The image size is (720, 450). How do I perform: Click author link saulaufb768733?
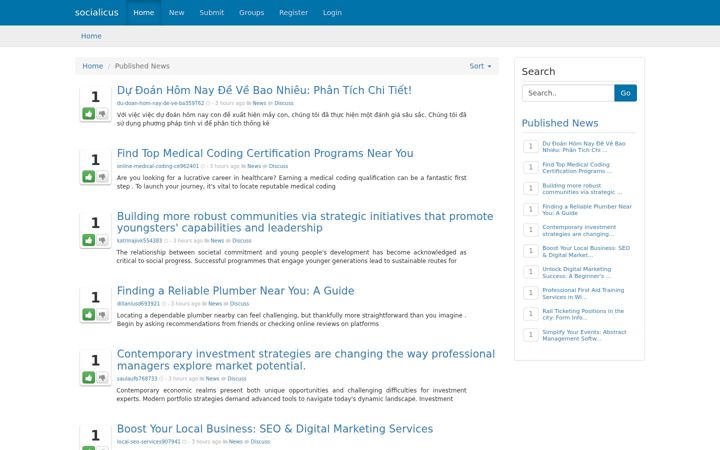click(137, 379)
